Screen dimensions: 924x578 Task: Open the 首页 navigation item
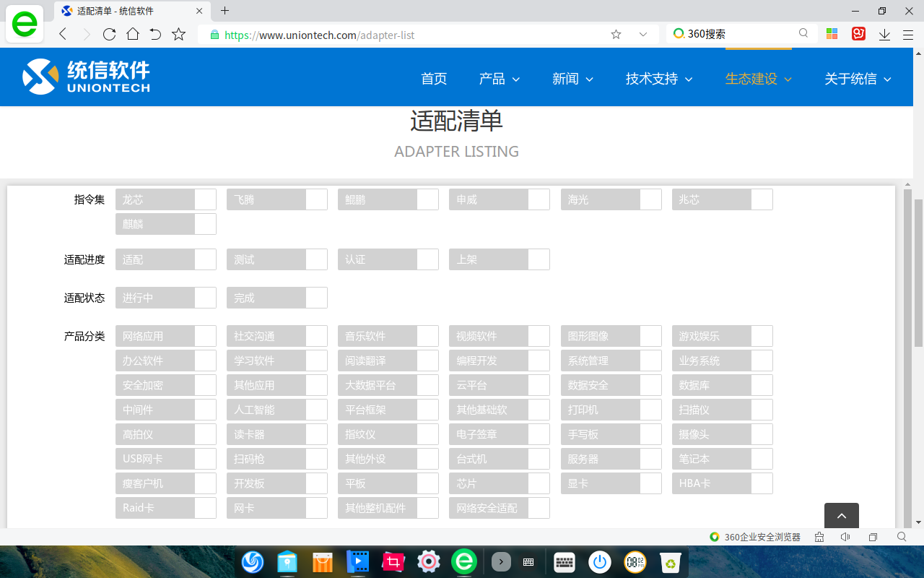click(434, 79)
